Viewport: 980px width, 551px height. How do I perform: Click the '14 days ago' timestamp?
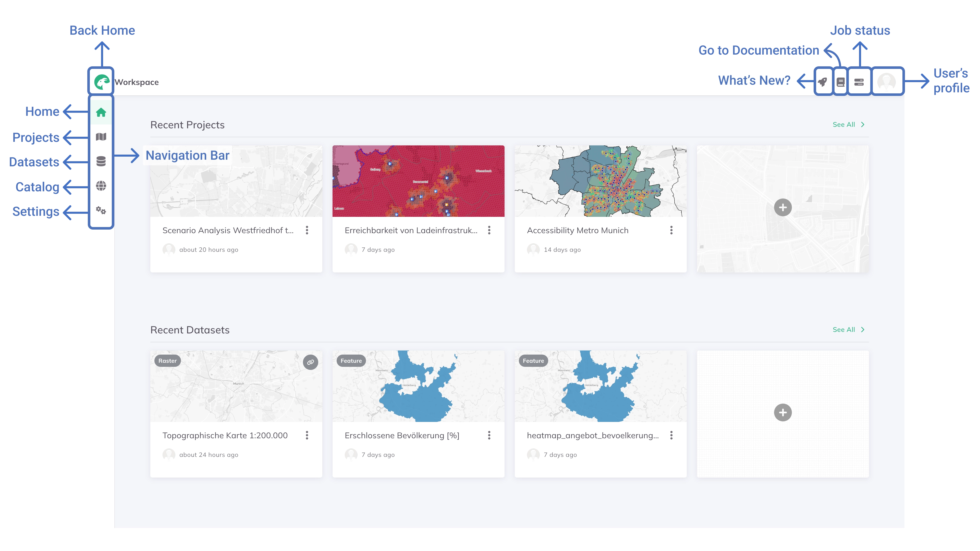(x=562, y=250)
